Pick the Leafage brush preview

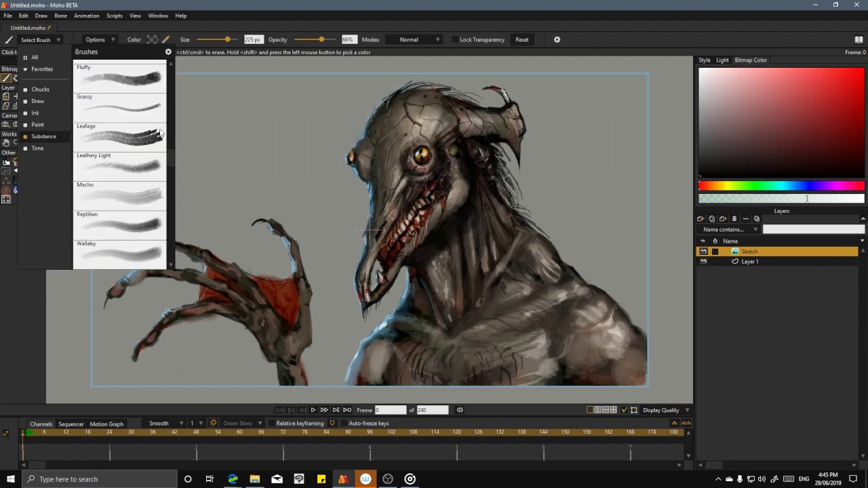pos(120,138)
